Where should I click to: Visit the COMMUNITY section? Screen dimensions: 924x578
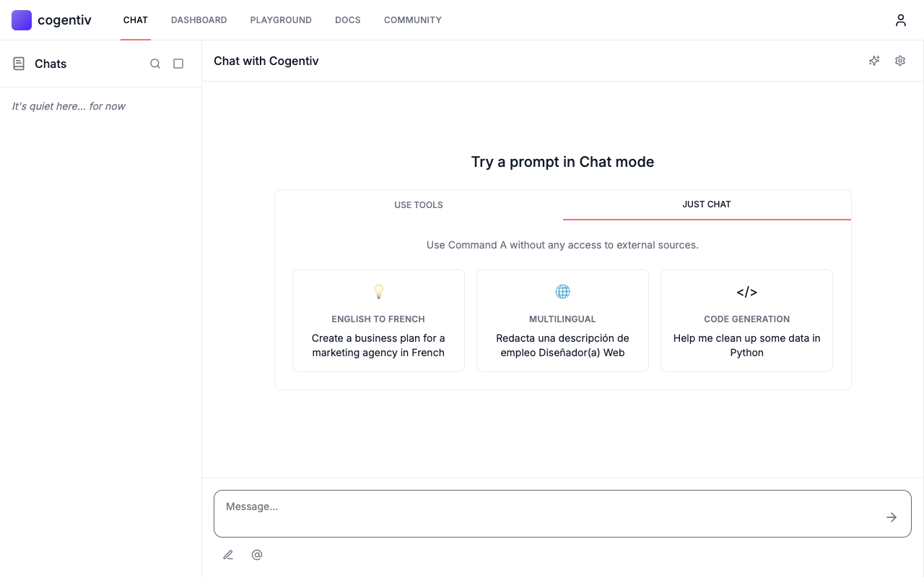coord(412,20)
